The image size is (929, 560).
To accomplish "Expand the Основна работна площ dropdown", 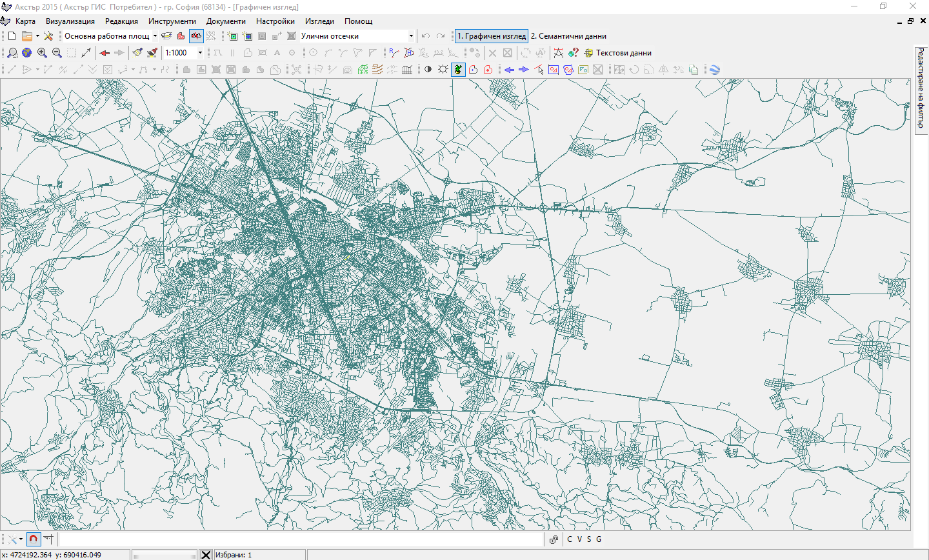I will point(155,36).
